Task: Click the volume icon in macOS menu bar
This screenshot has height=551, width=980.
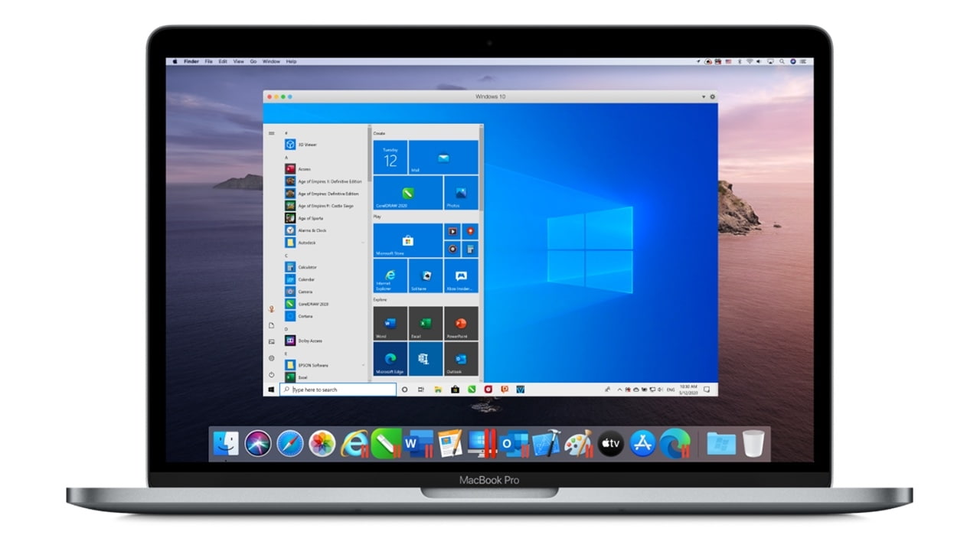Action: (760, 61)
